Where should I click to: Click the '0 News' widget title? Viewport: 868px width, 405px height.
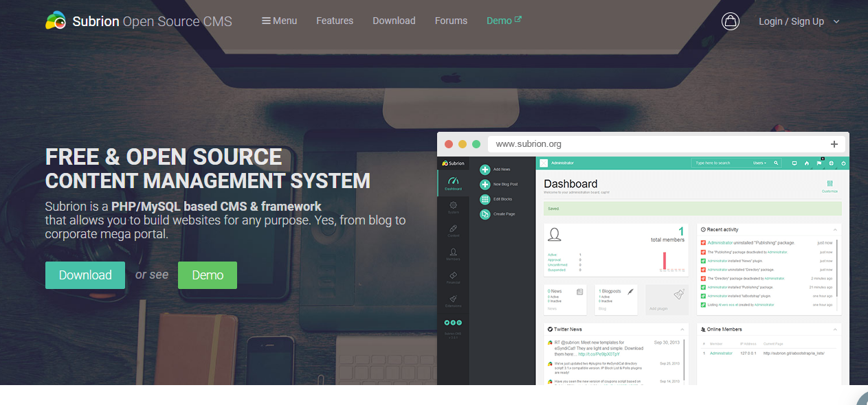point(555,291)
